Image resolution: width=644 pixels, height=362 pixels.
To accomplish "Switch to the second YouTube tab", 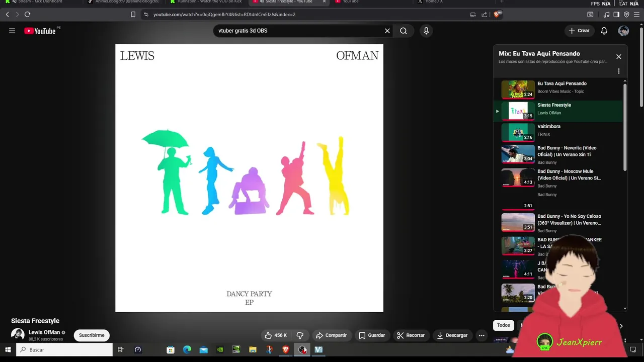I will click(x=371, y=2).
